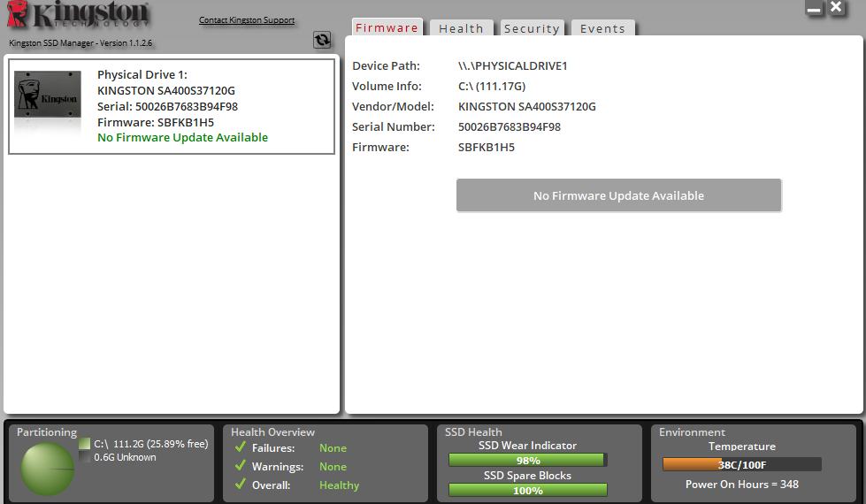Click the Failures None status value
Screen dimensions: 866x504
(333, 447)
